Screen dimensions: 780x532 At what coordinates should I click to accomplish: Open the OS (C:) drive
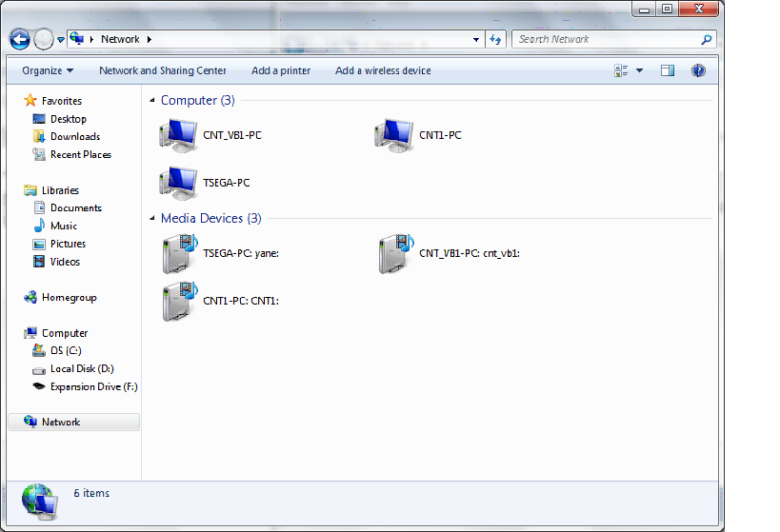66,350
